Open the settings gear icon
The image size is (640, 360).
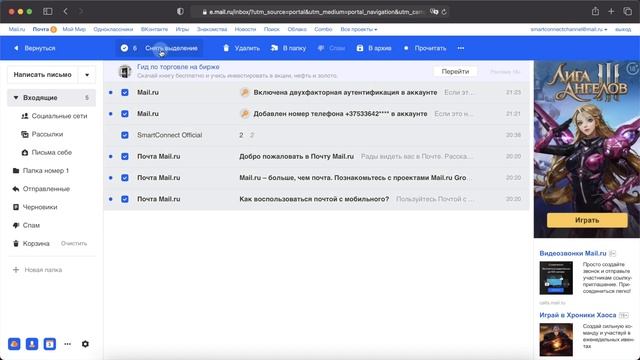click(85, 344)
